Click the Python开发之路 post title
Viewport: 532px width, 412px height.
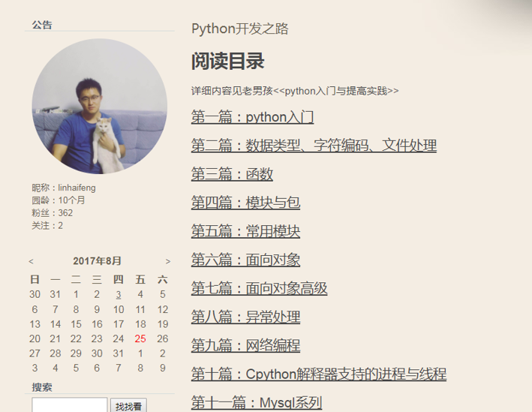coord(240,29)
